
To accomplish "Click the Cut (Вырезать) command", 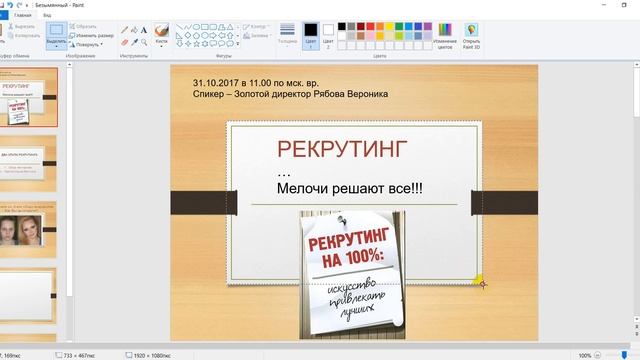I will [22, 27].
